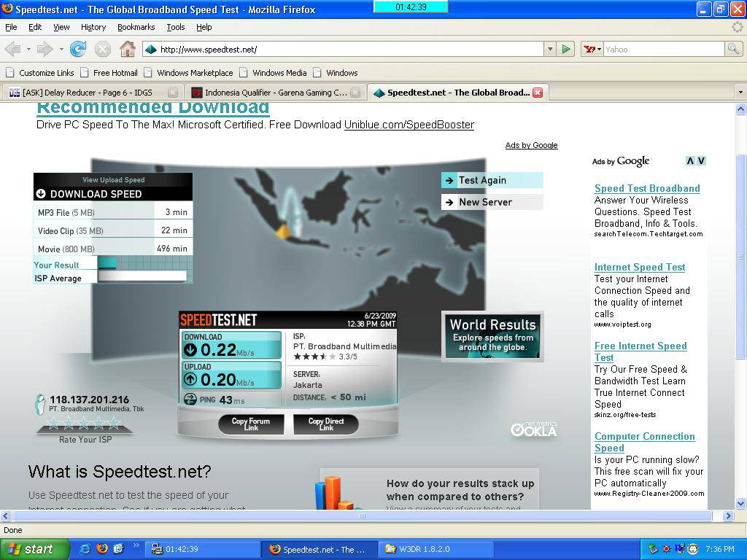Screen dimensions: 747x560
Task: Rate ISP with the fifth star
Action: [x=114, y=422]
